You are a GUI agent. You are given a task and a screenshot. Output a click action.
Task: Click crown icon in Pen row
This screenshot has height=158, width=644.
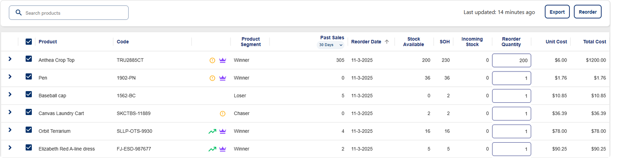click(x=223, y=78)
